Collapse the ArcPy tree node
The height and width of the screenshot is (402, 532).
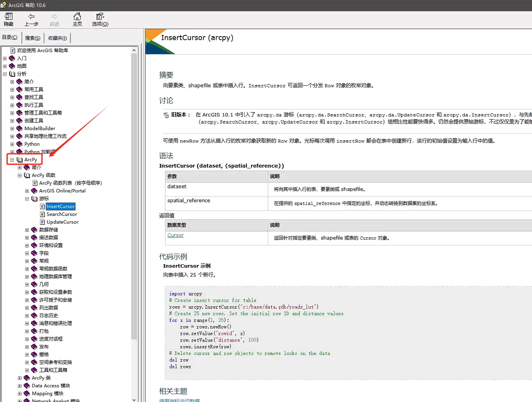click(12, 160)
